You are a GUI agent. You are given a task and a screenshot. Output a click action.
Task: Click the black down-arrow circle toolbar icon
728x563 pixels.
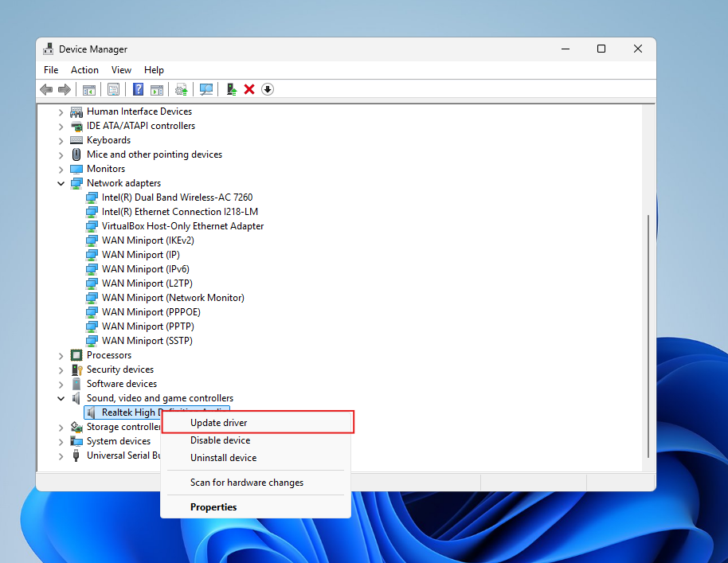[268, 90]
